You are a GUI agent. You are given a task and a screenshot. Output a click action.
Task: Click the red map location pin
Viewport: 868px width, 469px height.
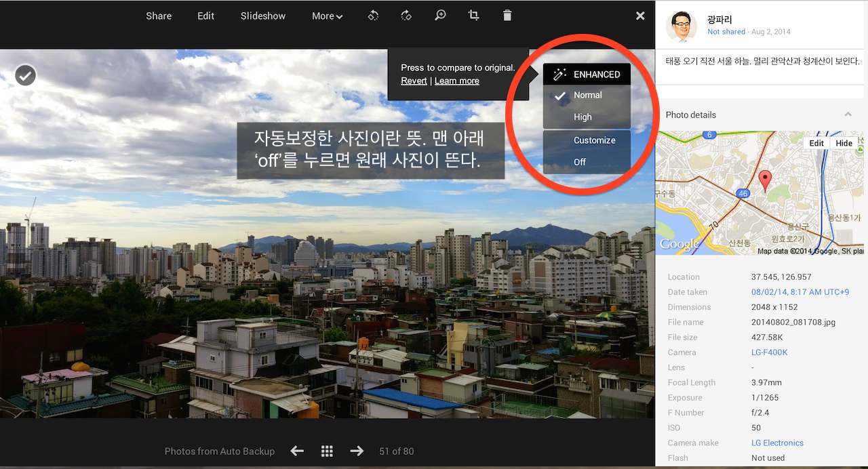pyautogui.click(x=765, y=181)
